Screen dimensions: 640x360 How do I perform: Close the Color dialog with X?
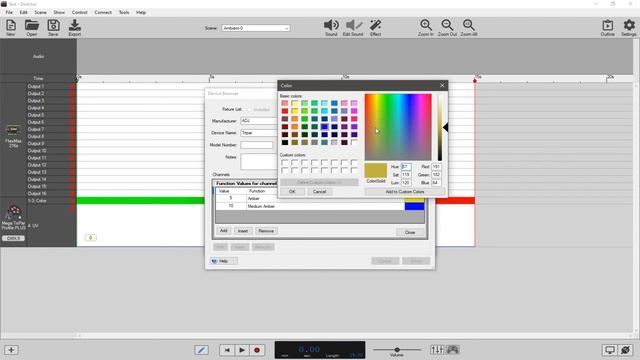[442, 85]
